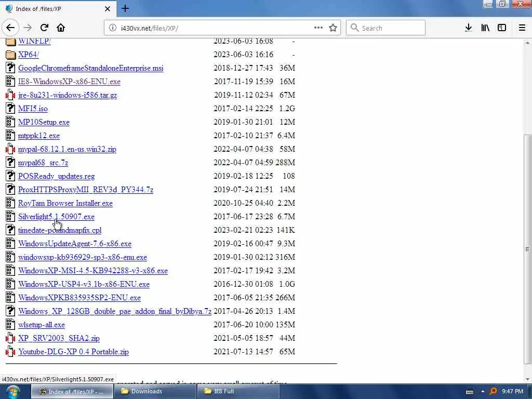Screen dimensions: 532x399
Task: Open the Windows Start button
Action: 12,392
